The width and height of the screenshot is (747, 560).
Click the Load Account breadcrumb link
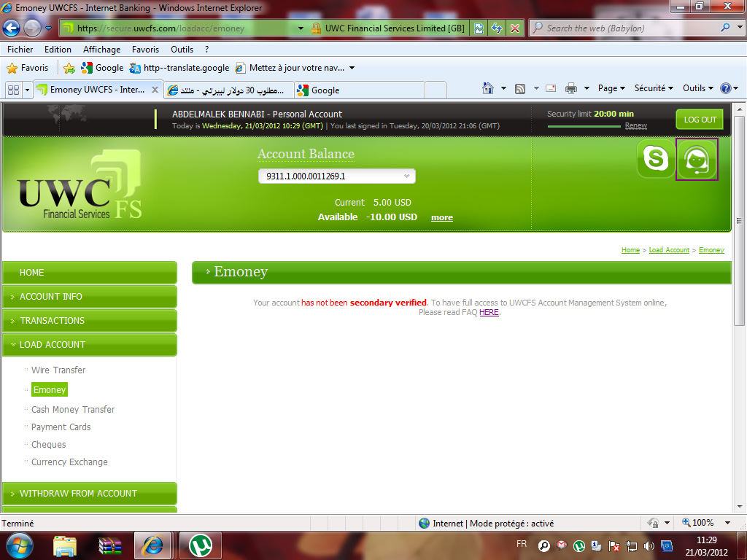(669, 250)
